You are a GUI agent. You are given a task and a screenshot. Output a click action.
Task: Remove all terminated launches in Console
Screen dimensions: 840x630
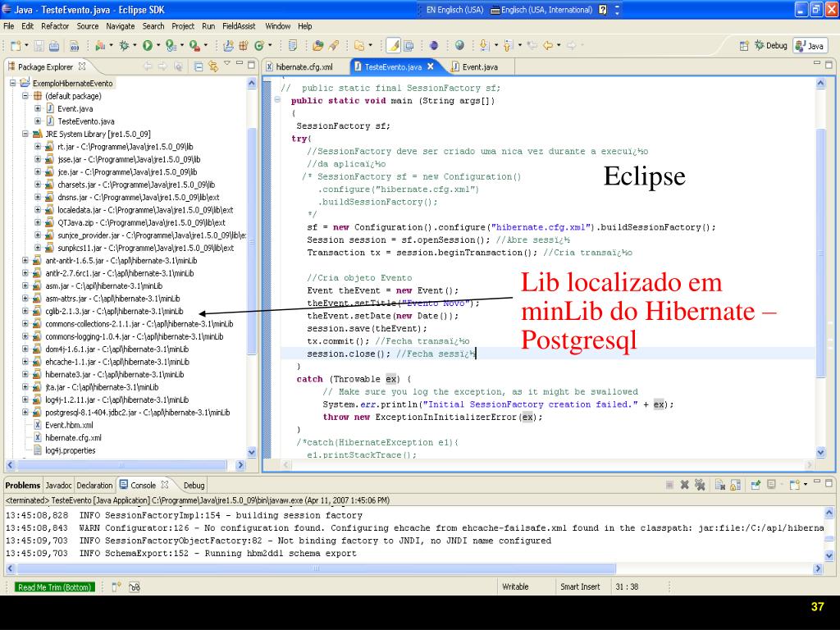[700, 485]
